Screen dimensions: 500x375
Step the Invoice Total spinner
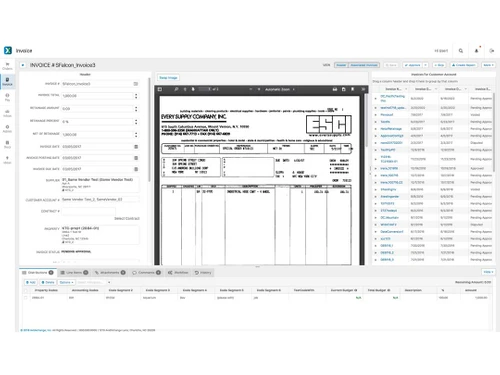(x=136, y=96)
